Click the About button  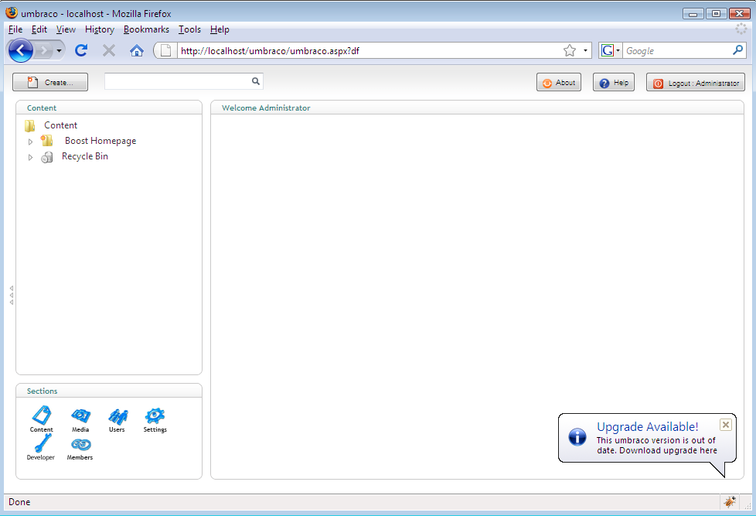(x=559, y=82)
